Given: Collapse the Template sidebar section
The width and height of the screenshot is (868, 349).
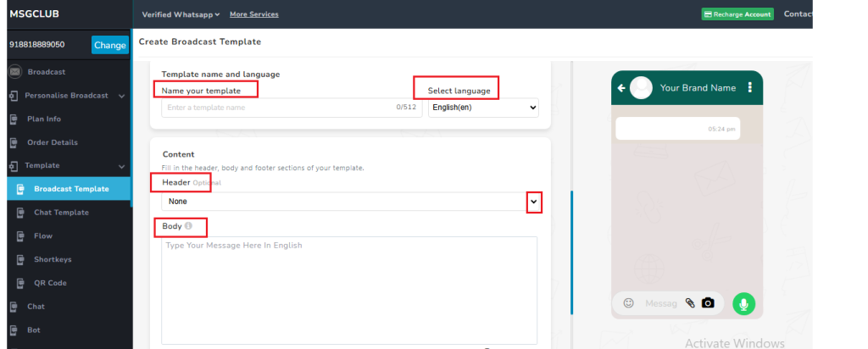Looking at the screenshot, I should coord(121,166).
